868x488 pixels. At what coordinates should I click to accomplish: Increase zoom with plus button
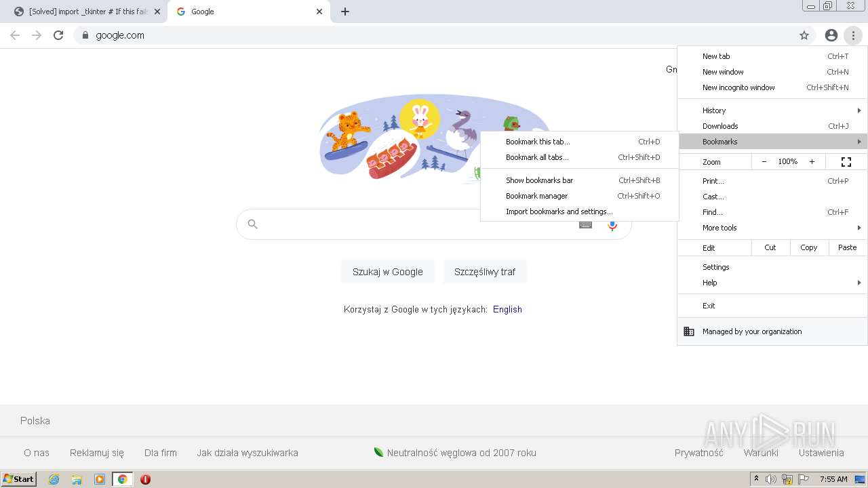pyautogui.click(x=812, y=162)
